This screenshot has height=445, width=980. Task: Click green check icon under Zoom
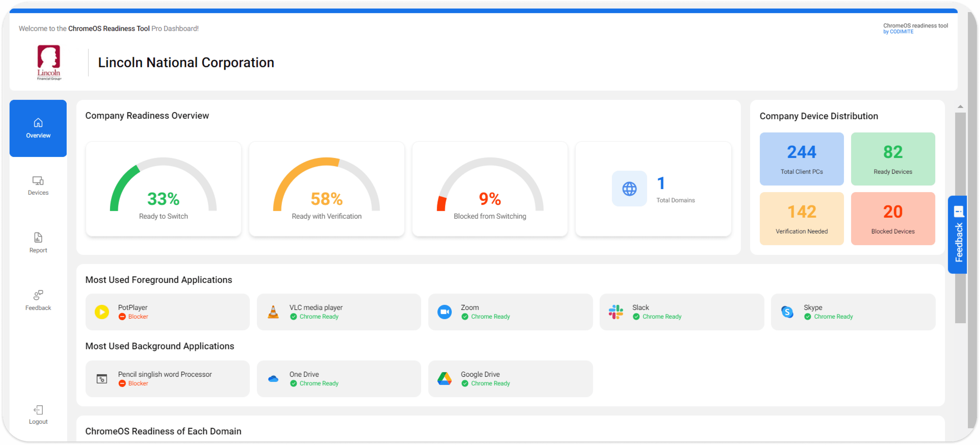[465, 317]
